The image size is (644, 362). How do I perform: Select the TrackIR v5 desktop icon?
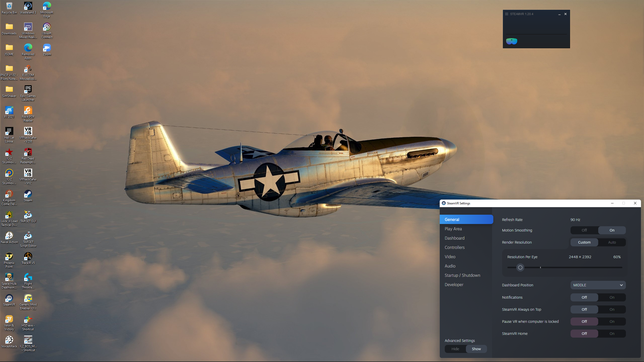[x=28, y=259]
